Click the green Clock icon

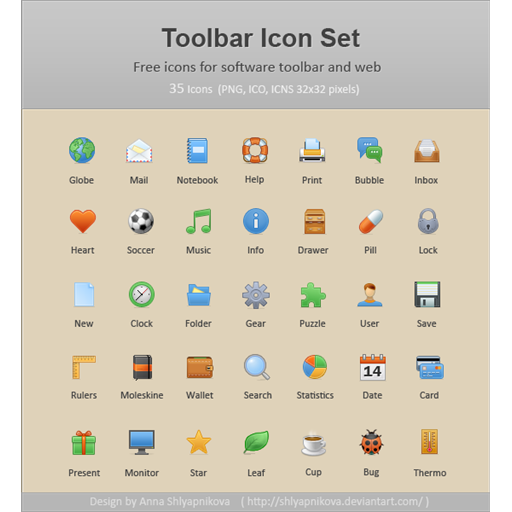tap(142, 294)
